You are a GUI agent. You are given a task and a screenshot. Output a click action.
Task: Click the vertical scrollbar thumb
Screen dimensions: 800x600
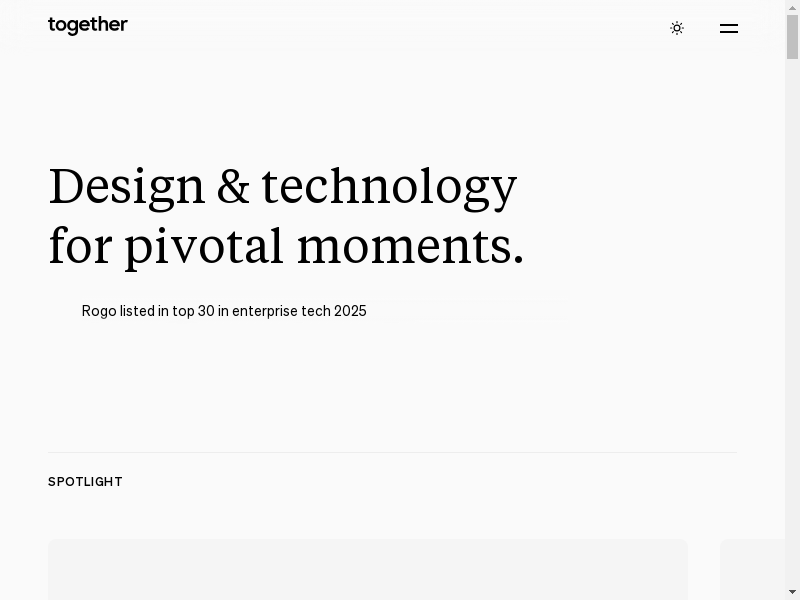792,36
